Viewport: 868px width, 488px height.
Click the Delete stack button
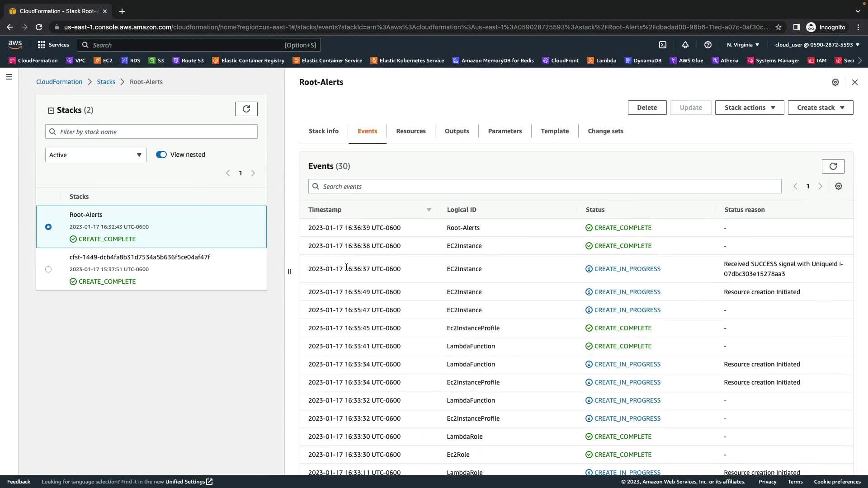pyautogui.click(x=646, y=108)
